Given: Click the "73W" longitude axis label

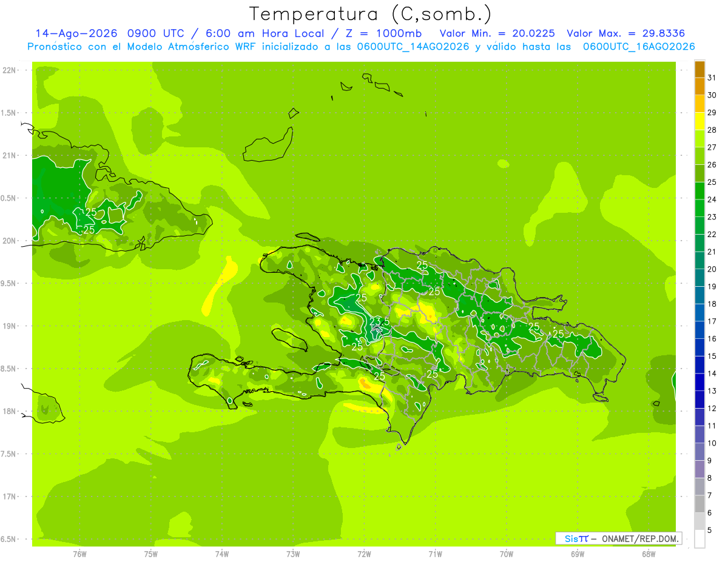Looking at the screenshot, I should coord(293,554).
